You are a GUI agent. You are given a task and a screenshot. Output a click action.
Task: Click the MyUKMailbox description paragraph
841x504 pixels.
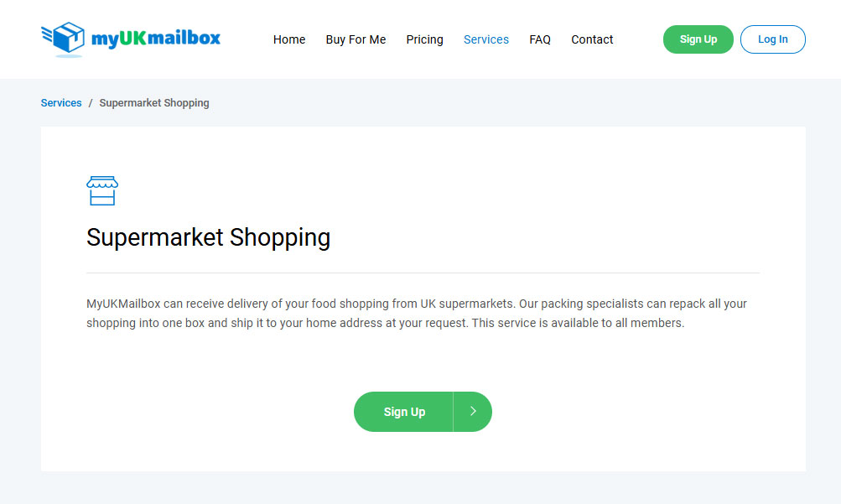pos(417,313)
